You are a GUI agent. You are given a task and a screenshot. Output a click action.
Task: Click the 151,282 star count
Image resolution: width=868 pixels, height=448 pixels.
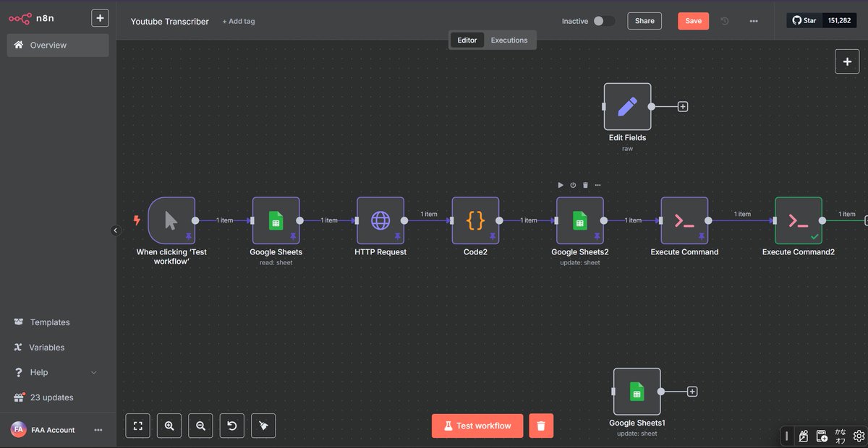point(839,20)
